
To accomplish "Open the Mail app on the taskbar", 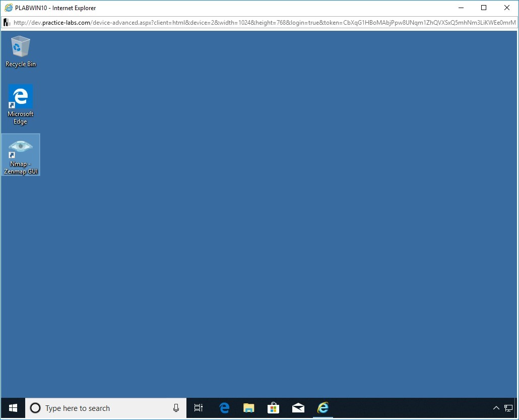I will (298, 408).
